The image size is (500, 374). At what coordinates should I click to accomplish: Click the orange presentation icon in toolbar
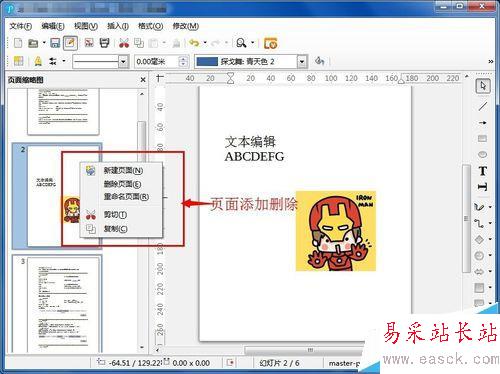[270, 43]
